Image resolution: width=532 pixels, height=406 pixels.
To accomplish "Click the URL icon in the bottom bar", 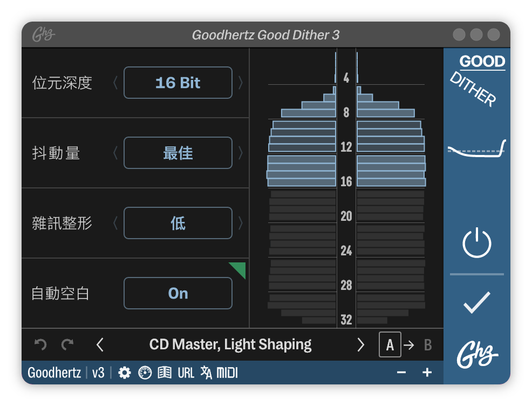I will click(x=185, y=373).
